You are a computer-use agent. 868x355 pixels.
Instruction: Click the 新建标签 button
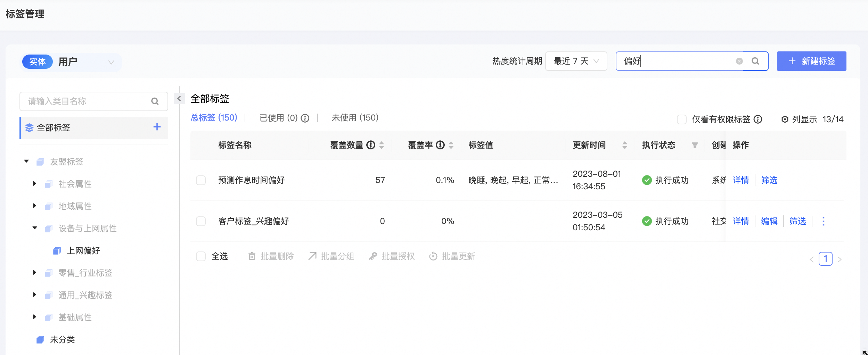pyautogui.click(x=811, y=61)
